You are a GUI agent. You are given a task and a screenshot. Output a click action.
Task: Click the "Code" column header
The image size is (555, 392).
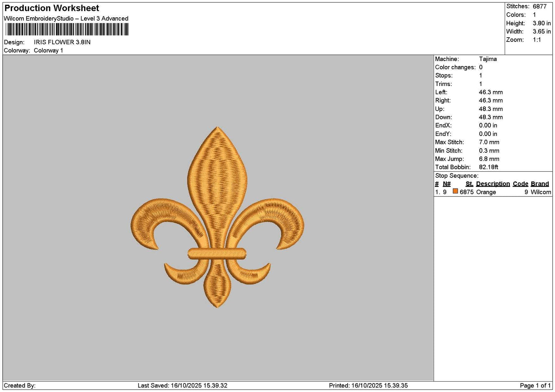tap(520, 184)
